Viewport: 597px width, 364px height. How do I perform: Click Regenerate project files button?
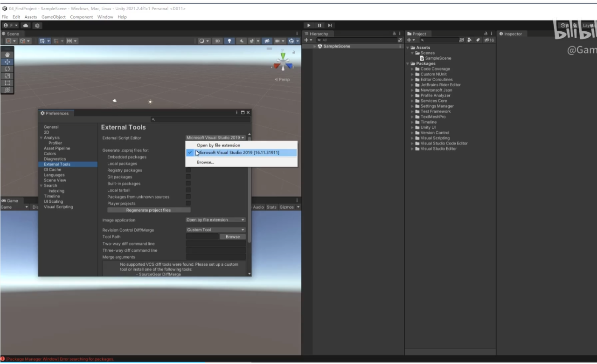(x=148, y=210)
